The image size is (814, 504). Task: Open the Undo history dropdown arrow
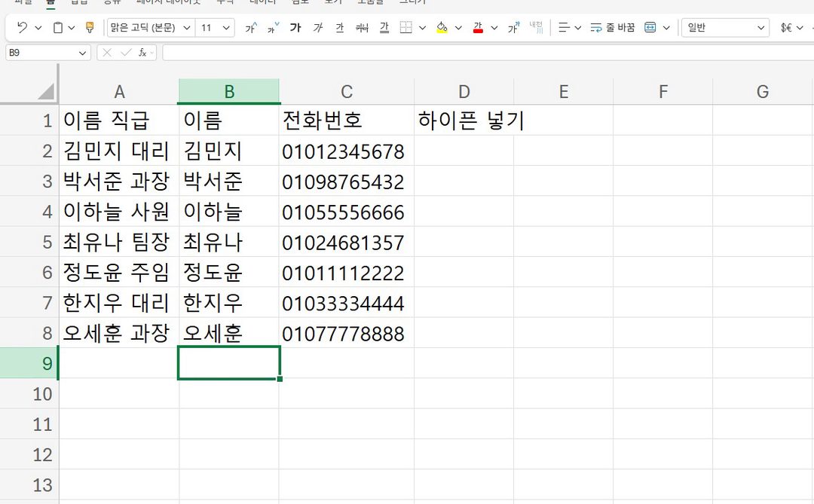pyautogui.click(x=38, y=28)
